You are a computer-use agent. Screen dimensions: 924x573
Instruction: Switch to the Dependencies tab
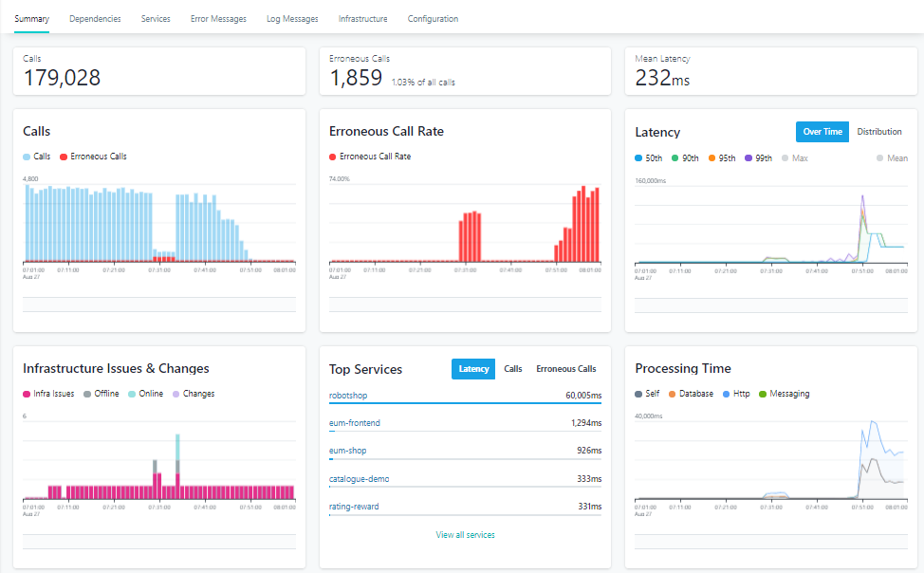click(x=95, y=19)
